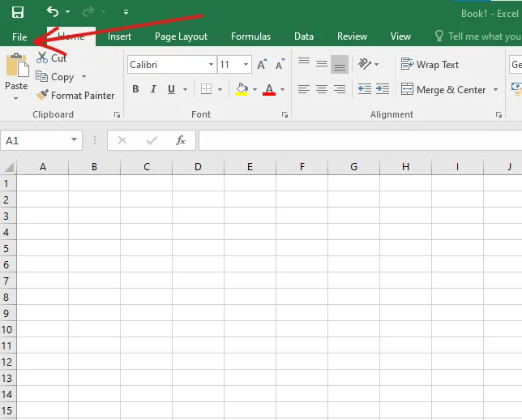Select row 7 header
Image resolution: width=522 pixels, height=420 pixels.
[6, 281]
